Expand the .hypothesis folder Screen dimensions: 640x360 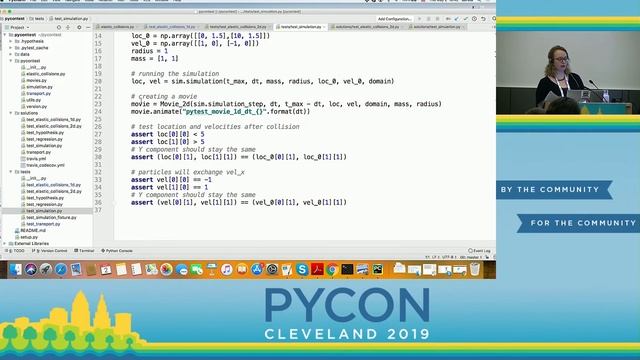pos(11,41)
